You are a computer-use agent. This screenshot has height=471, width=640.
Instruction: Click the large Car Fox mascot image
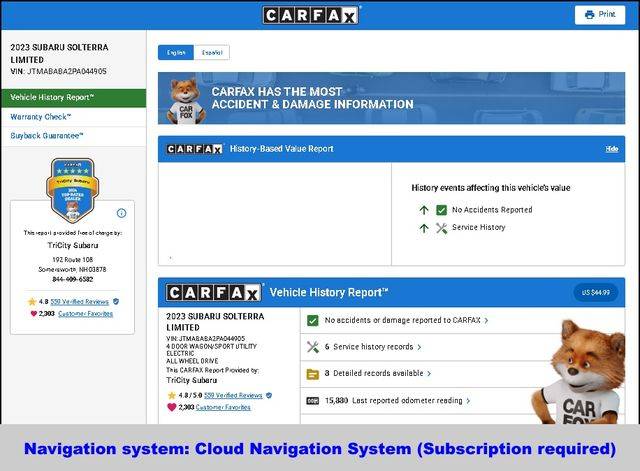580,371
